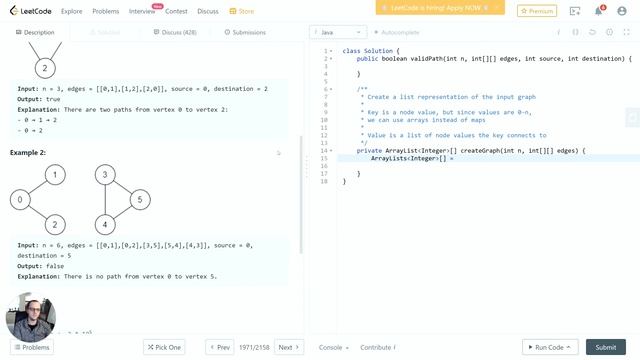Go to the Prev problem
This screenshot has width=640, height=360.
pyautogui.click(x=220, y=347)
